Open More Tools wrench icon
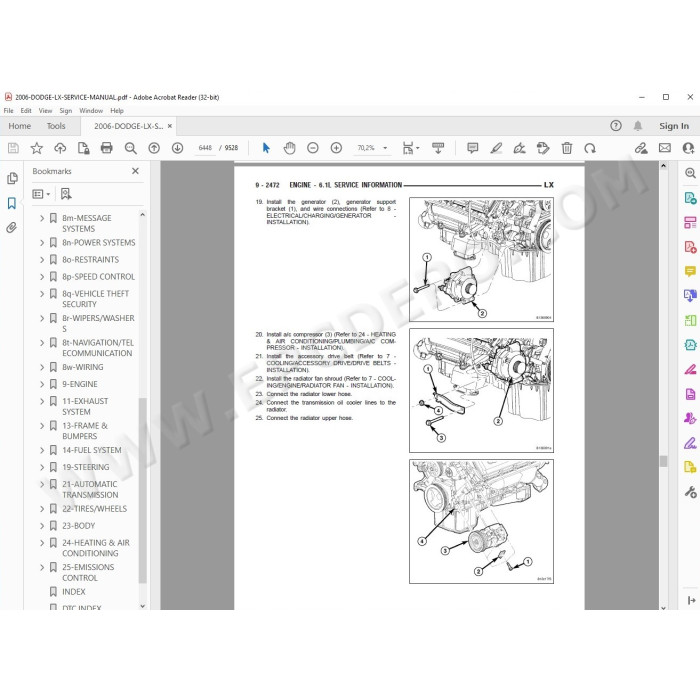 pos(690,492)
